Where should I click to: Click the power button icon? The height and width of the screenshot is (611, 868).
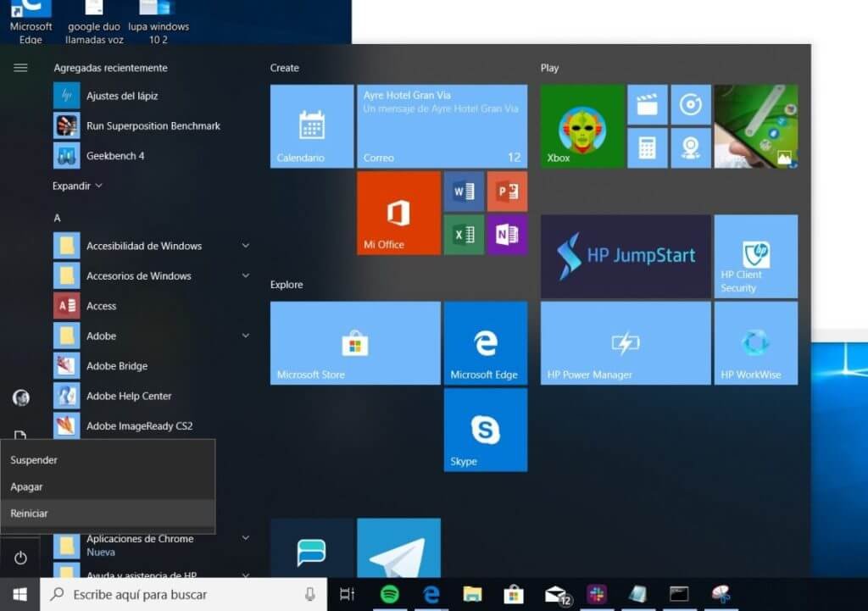click(x=20, y=558)
